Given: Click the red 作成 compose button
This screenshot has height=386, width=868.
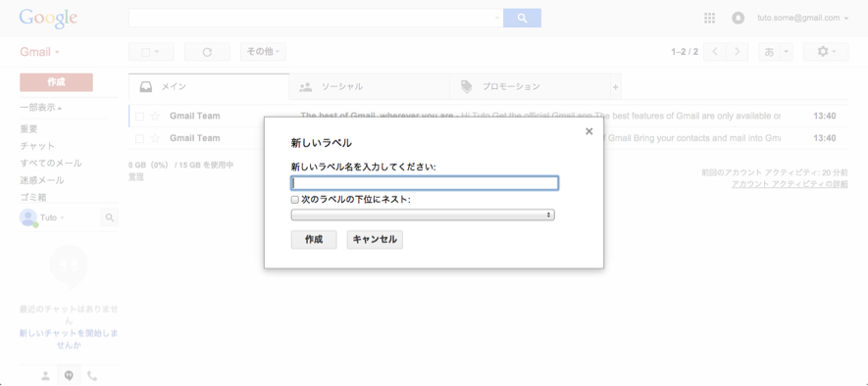Looking at the screenshot, I should tap(56, 82).
